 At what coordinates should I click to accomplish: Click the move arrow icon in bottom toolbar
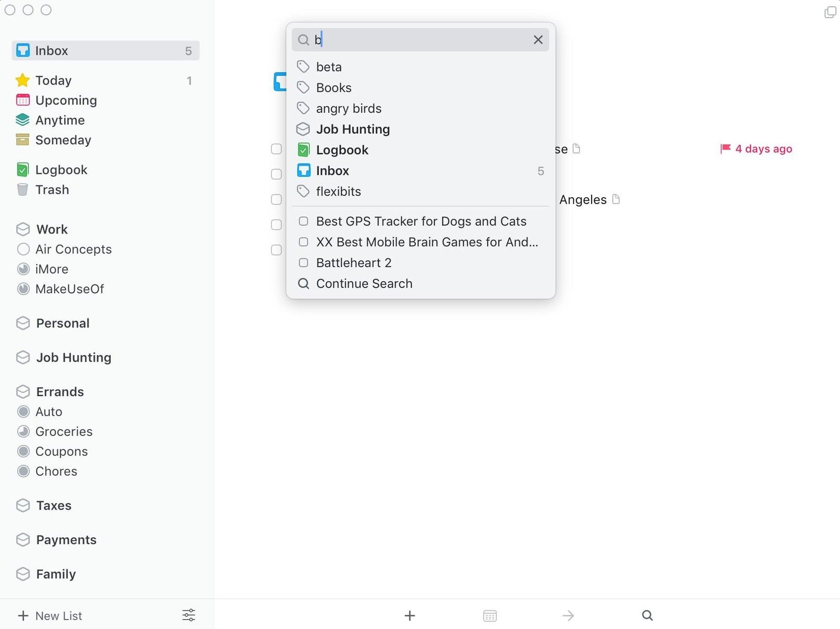point(568,615)
